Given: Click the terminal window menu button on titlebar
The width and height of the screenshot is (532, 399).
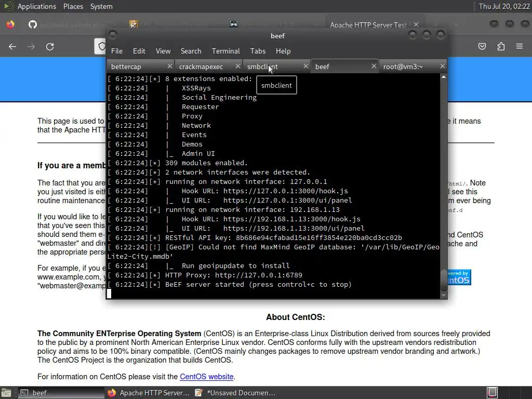Looking at the screenshot, I should [113, 35].
